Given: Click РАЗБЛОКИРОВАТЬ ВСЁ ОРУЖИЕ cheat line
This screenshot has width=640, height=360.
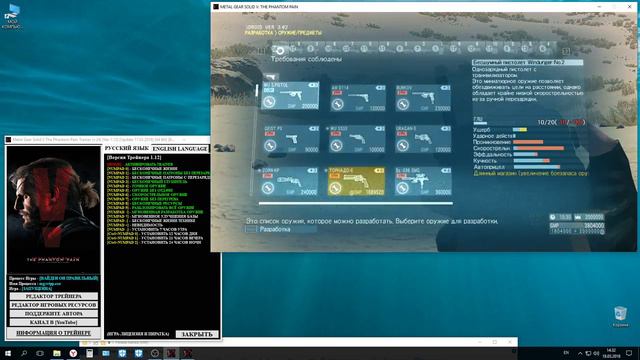Looking at the screenshot, I should tap(152, 208).
